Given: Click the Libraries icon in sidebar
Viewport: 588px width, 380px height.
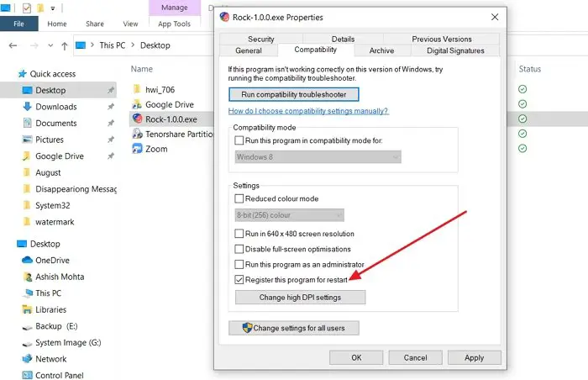Looking at the screenshot, I should (27, 309).
